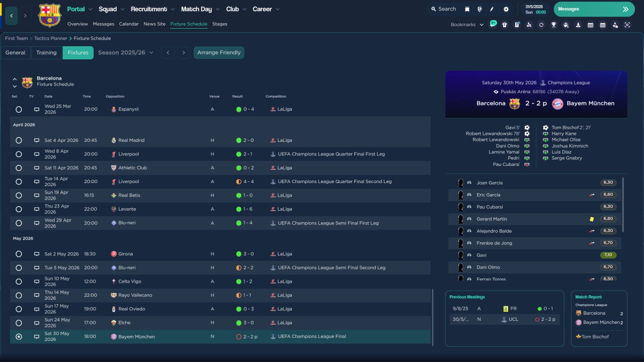Open the Bookmarks dropdown
The width and height of the screenshot is (644, 362).
coord(467,25)
